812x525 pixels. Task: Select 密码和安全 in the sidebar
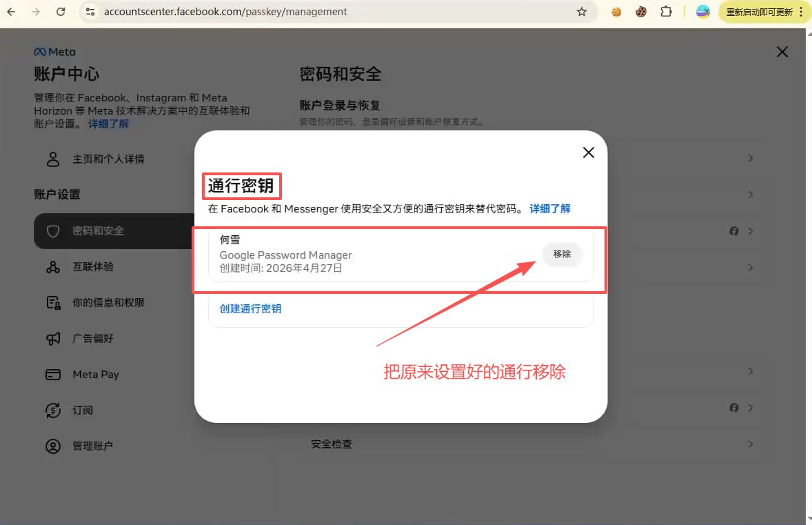(x=99, y=230)
